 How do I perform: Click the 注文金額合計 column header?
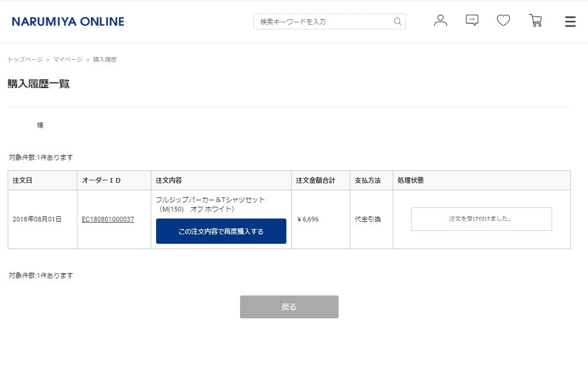[315, 180]
